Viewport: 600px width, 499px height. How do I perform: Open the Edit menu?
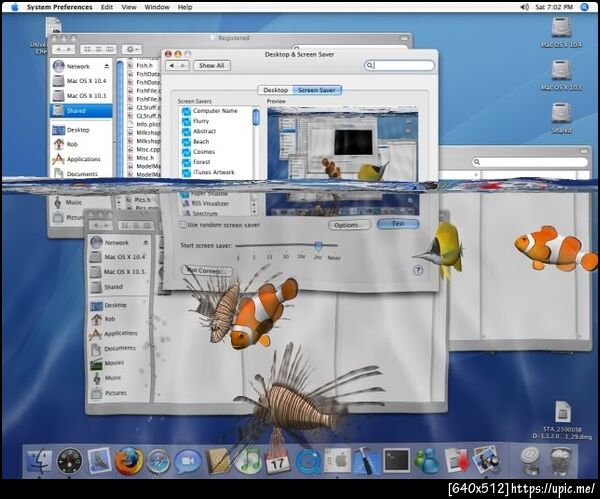107,7
